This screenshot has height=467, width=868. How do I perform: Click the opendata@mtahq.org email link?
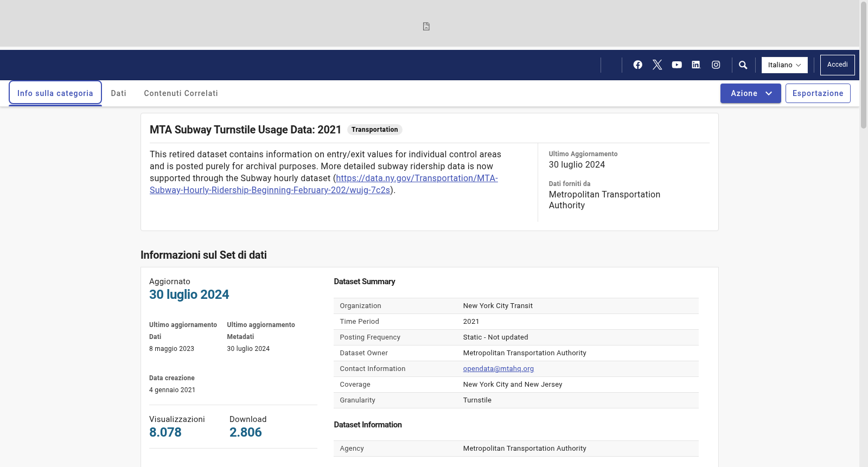(499, 369)
